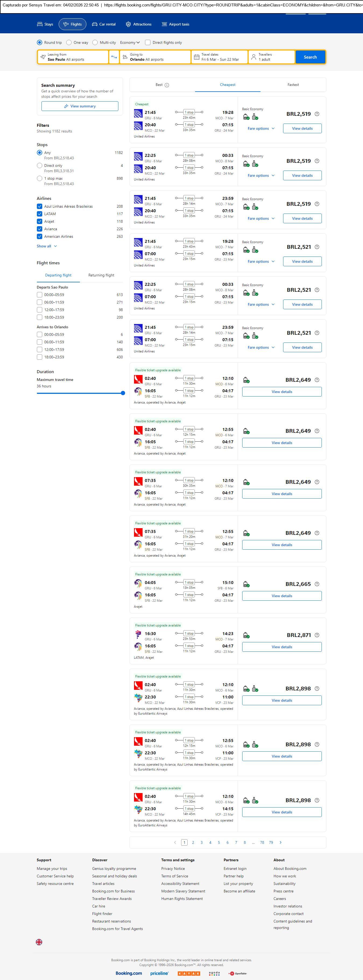The width and height of the screenshot is (363, 980).
Task: Open the Airport taxis section
Action: tap(175, 24)
